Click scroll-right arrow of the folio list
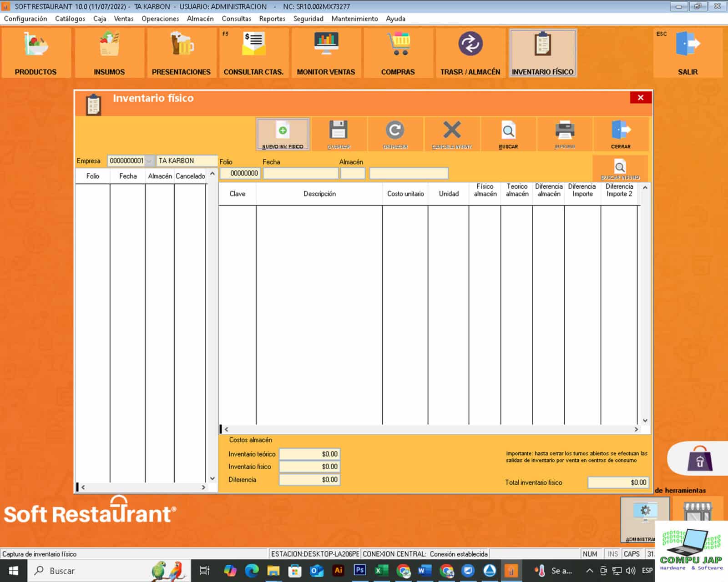728x582 pixels. 203,487
